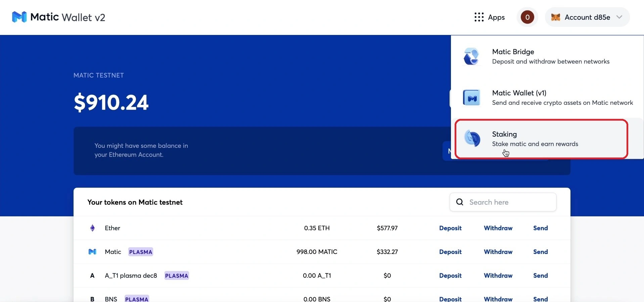644x302 pixels.
Task: Click the $577.97 Ether value
Action: [387, 228]
